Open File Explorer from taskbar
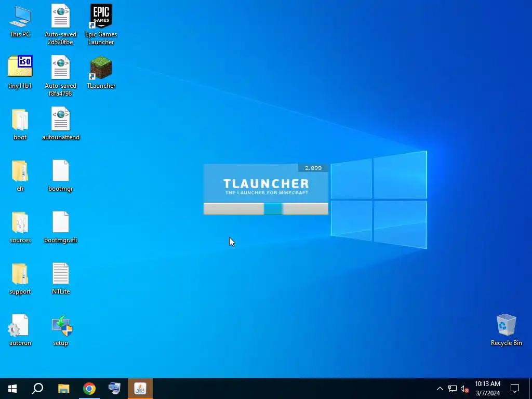The image size is (532, 399). click(x=63, y=389)
